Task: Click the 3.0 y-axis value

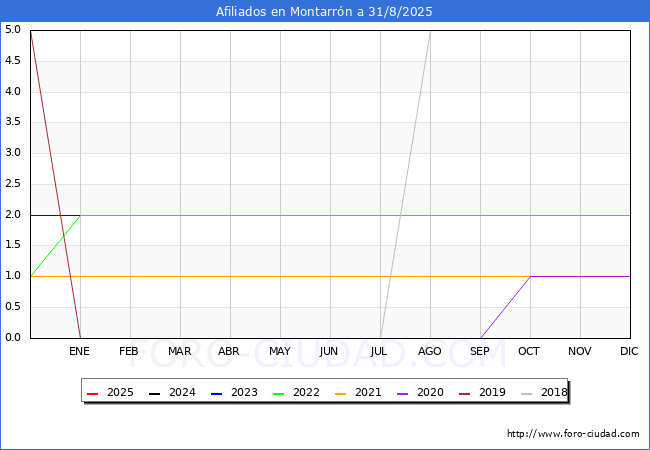Action: [x=13, y=153]
